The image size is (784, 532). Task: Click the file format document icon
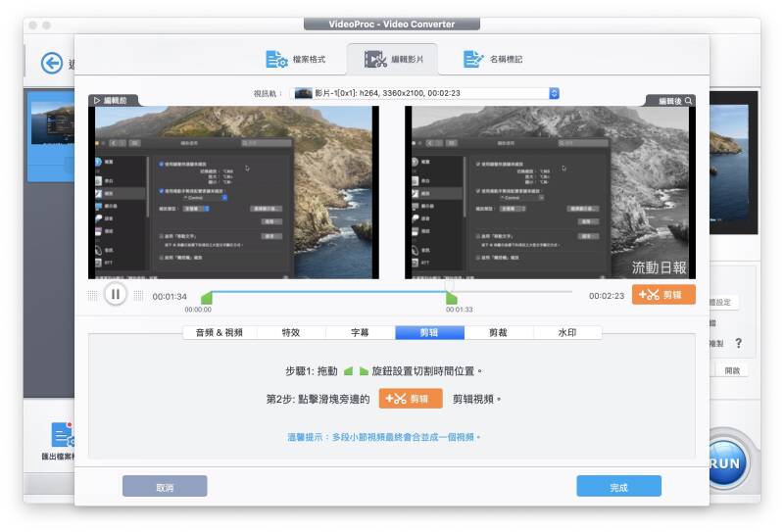(276, 59)
